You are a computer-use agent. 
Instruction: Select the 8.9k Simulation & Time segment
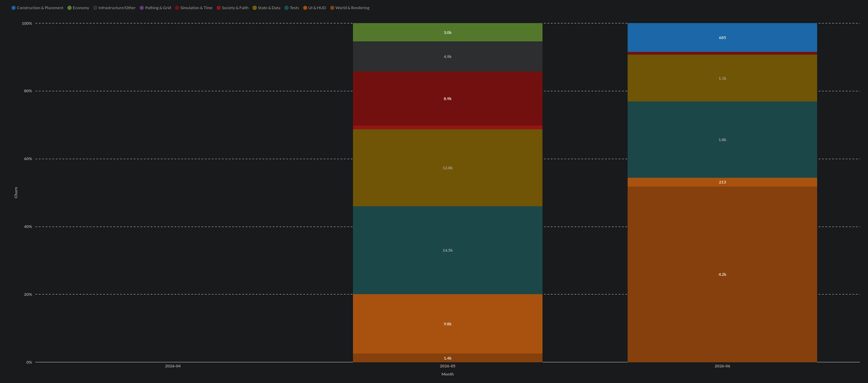pos(448,98)
